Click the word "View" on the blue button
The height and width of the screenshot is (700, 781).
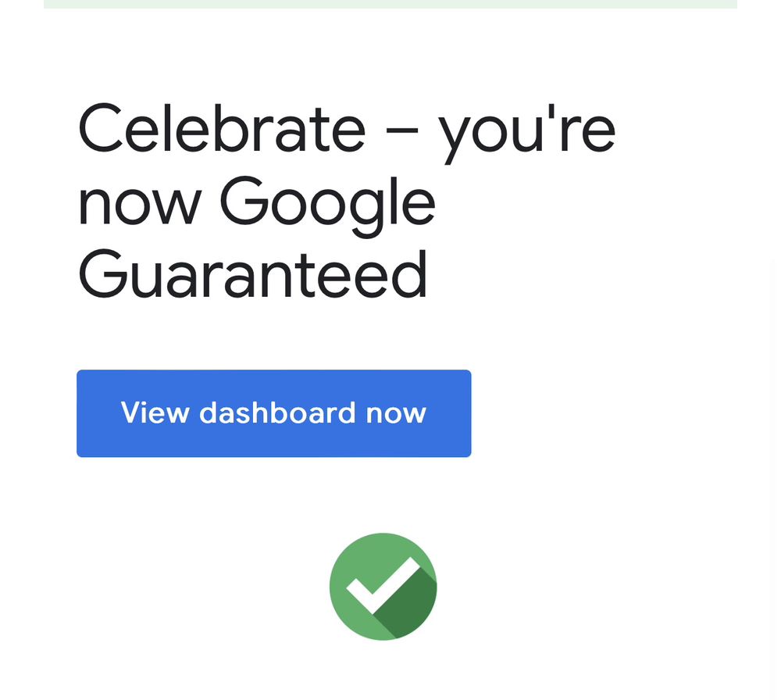click(x=155, y=412)
